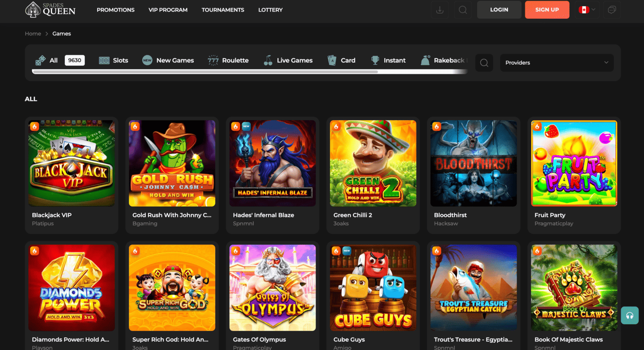The width and height of the screenshot is (644, 350).
Task: Click the cherries Live Games icon
Action: [x=268, y=60]
